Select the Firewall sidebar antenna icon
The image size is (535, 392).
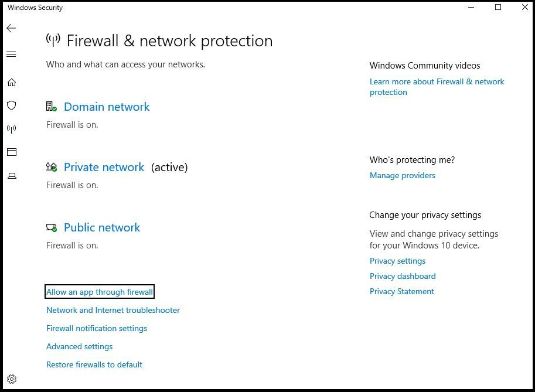click(12, 129)
